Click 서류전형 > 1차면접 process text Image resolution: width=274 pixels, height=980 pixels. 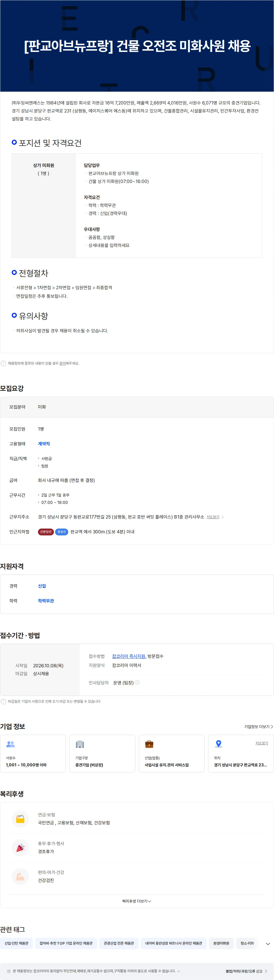(x=64, y=288)
